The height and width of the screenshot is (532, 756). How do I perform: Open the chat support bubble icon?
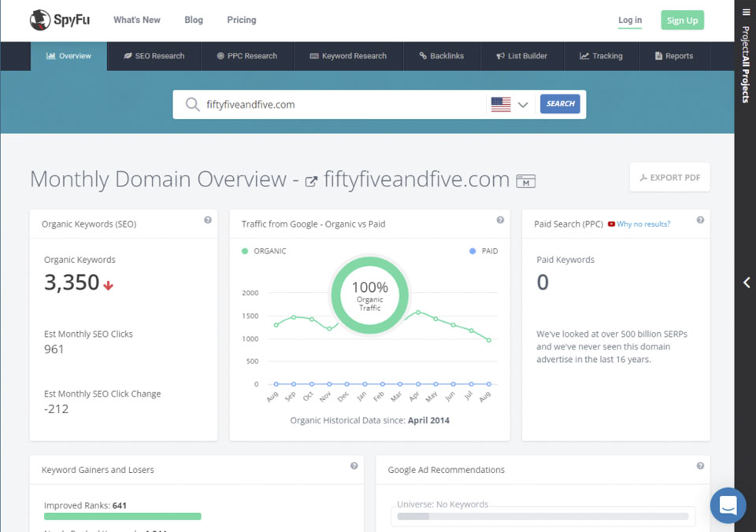point(728,505)
